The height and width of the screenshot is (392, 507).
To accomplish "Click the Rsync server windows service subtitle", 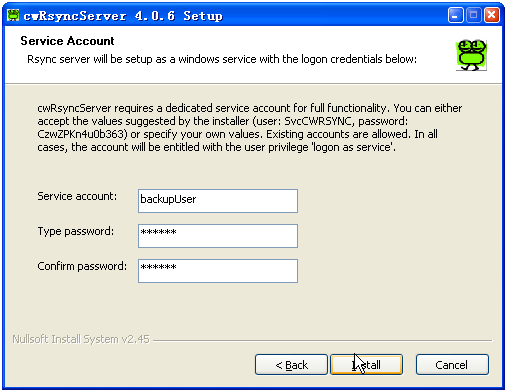I will coord(222,59).
